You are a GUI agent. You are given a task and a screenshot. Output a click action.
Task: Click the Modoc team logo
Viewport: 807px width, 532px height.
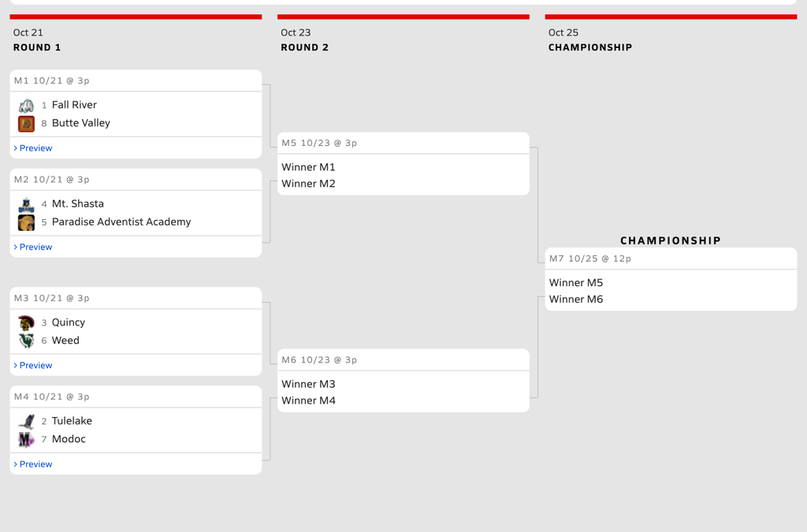pos(26,439)
